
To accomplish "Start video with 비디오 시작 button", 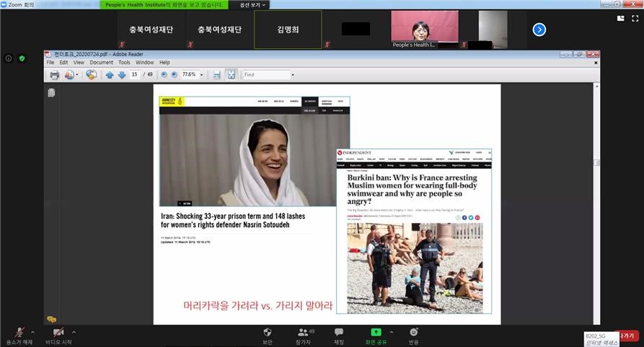I will coord(58,333).
